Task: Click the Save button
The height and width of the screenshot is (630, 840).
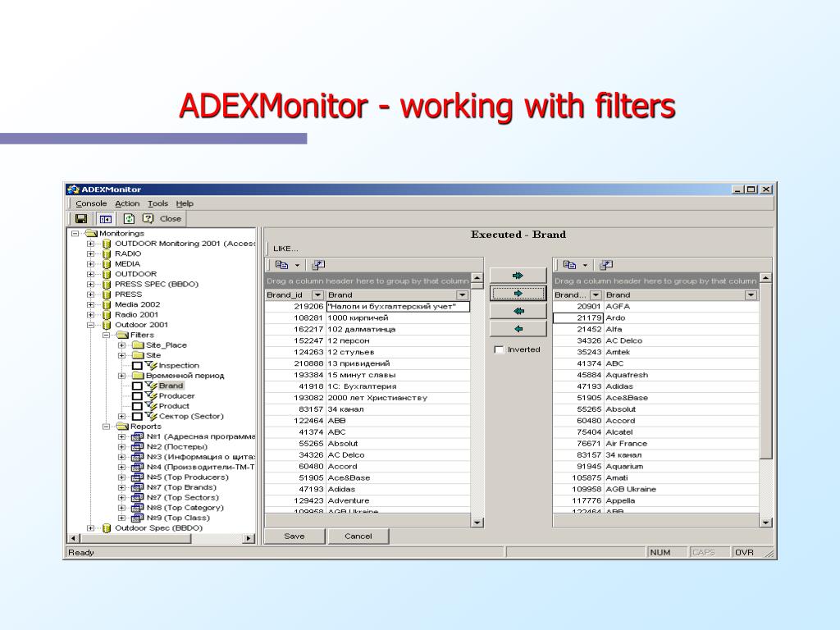Action: point(294,536)
